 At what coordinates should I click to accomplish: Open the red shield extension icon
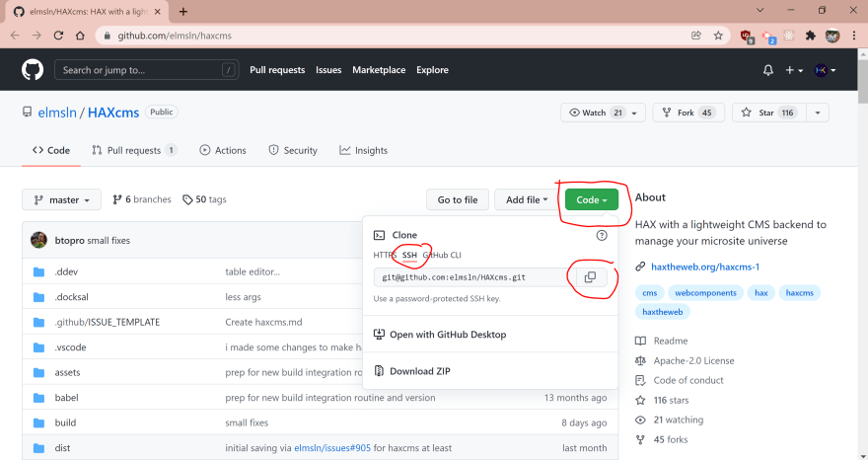(747, 36)
